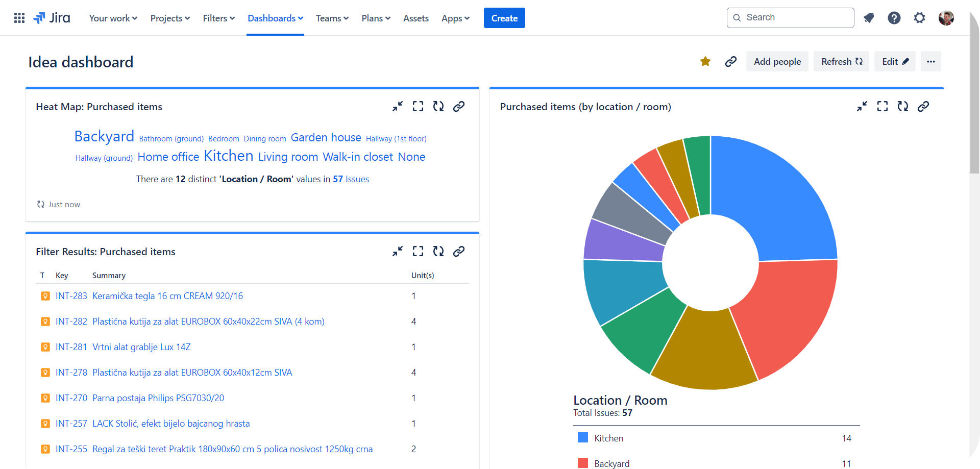Click the Kitchen blue legend swatch

click(x=583, y=438)
